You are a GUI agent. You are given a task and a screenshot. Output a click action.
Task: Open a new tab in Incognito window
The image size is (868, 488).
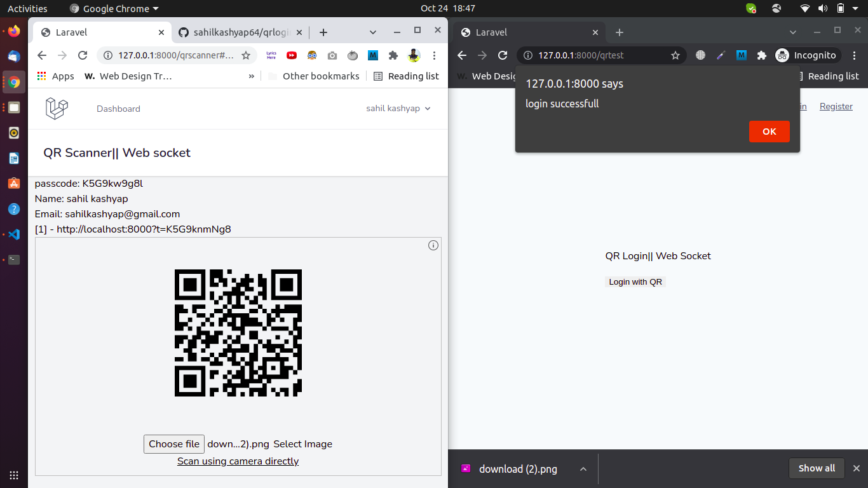coord(620,32)
